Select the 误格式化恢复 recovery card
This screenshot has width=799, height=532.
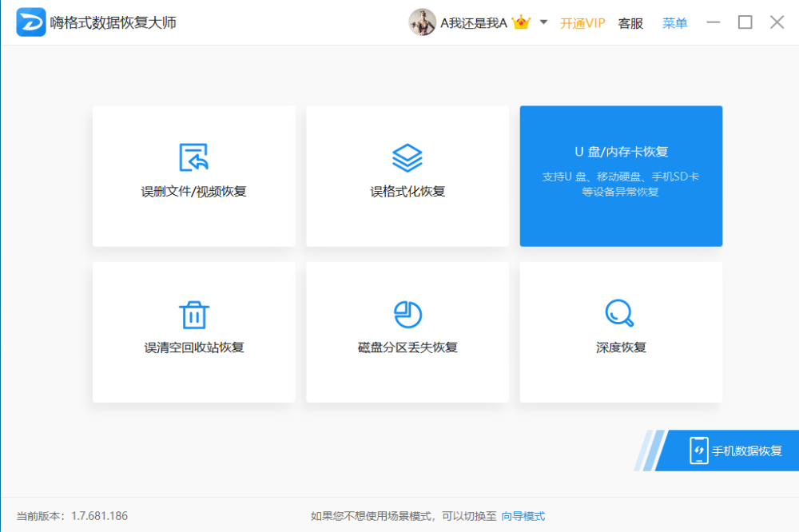(407, 176)
